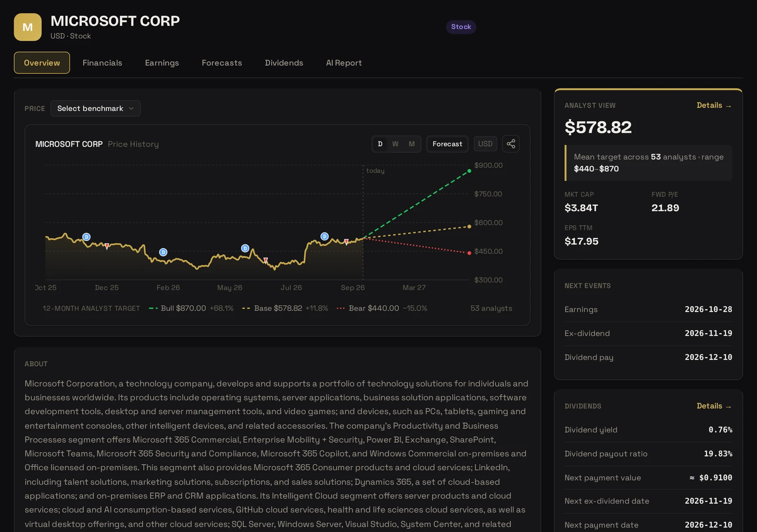Click the Stock badge

coord(461,27)
